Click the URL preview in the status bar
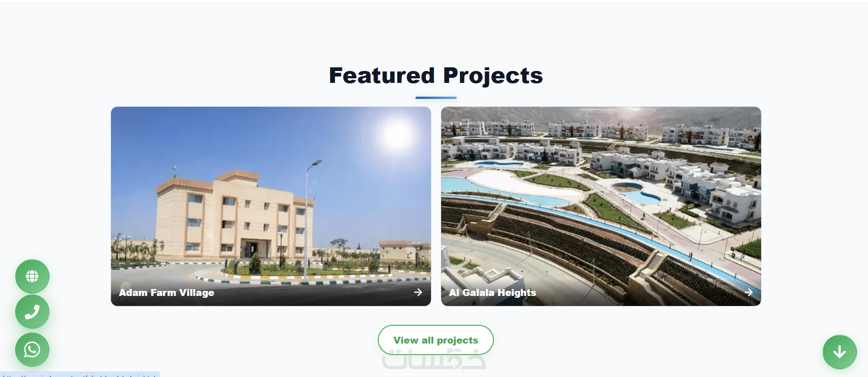868x377 pixels. [80, 375]
